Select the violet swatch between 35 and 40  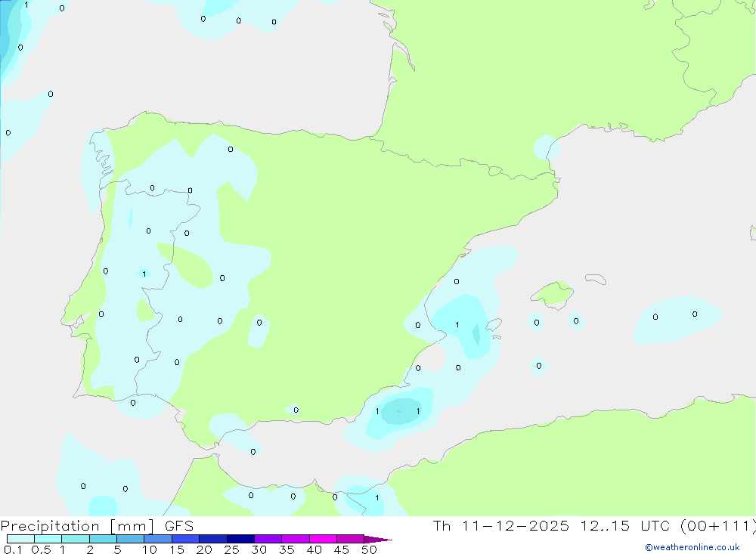coord(296,539)
